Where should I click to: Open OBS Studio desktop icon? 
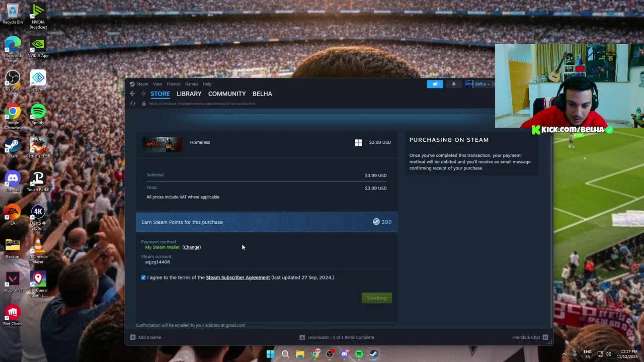point(13,81)
